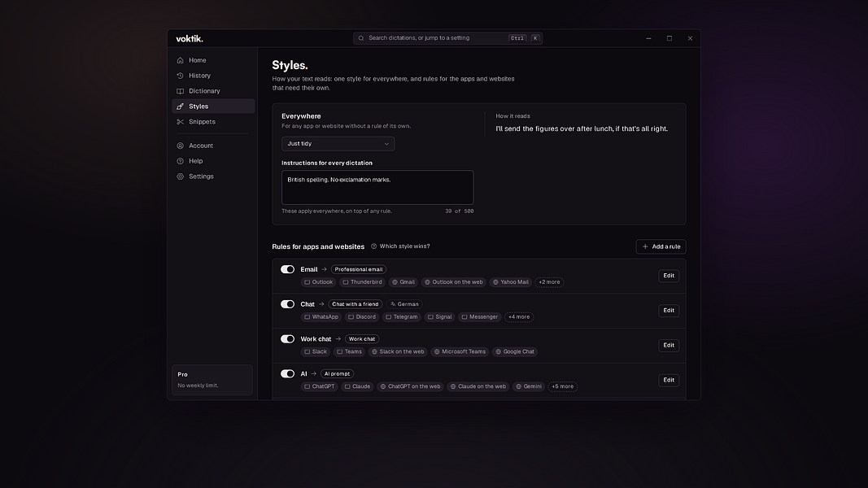Open the Pro plan card
The image size is (868, 488).
pyautogui.click(x=212, y=380)
